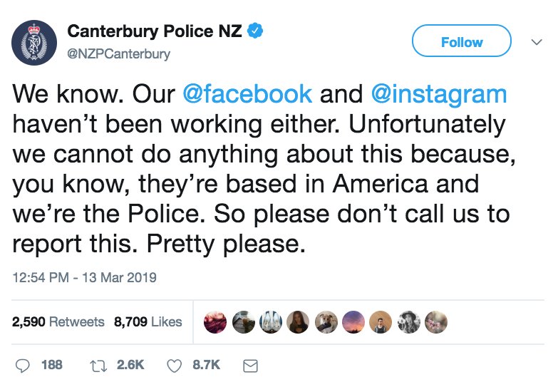Follow Canterbury Police NZ
553x392 pixels.
click(x=462, y=42)
